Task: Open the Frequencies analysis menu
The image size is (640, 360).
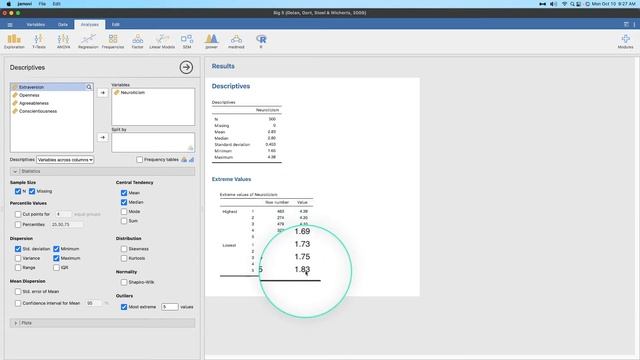Action: [113, 42]
